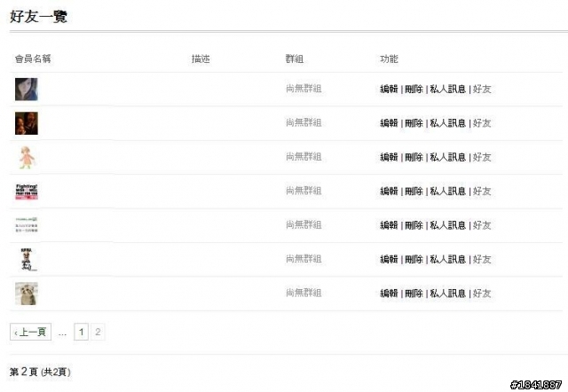Open the cat photo avatar
Image resolution: width=568 pixels, height=392 pixels.
(27, 294)
